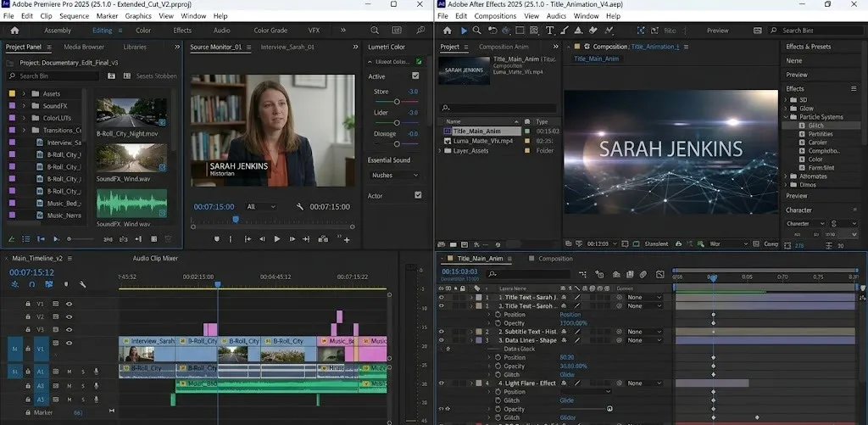Click the Preview button in After Effects toolbar
The width and height of the screenshot is (868, 425).
(718, 31)
